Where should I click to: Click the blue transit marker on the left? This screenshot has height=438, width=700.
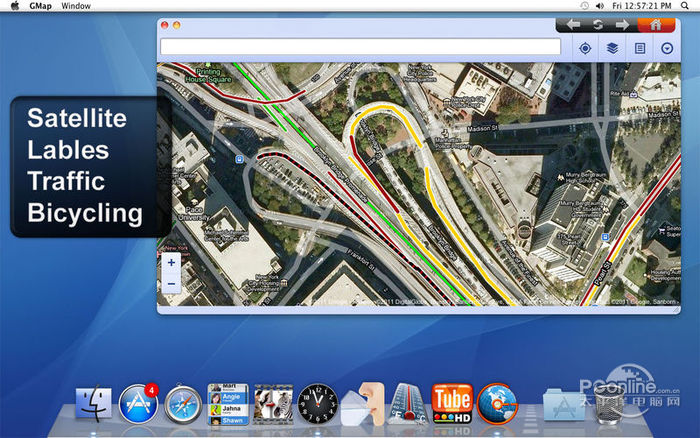click(x=239, y=159)
